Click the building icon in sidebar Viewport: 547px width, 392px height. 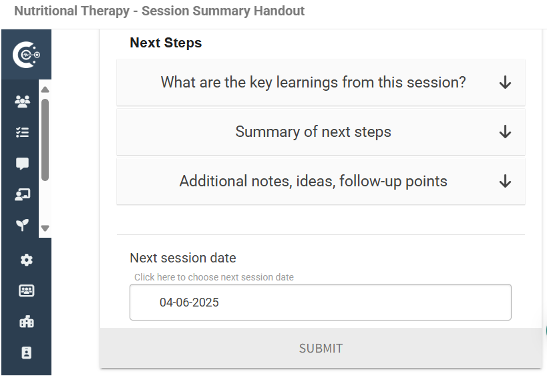pyautogui.click(x=27, y=322)
